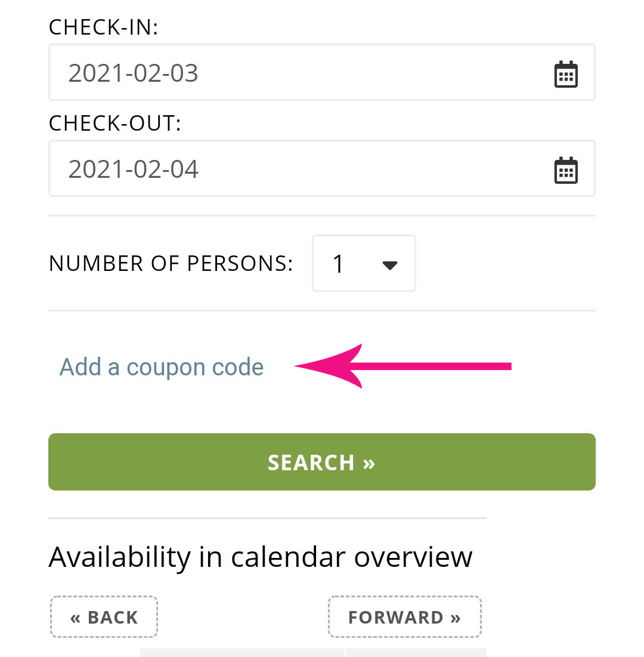Click the NUMBER OF PERSONS label
This screenshot has width=644, height=657.
171,264
